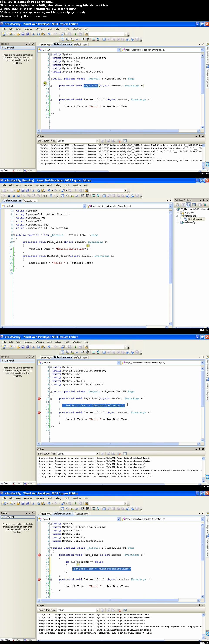
Task: Select App_Data folder in Solution Explorer
Action: click(189, 212)
